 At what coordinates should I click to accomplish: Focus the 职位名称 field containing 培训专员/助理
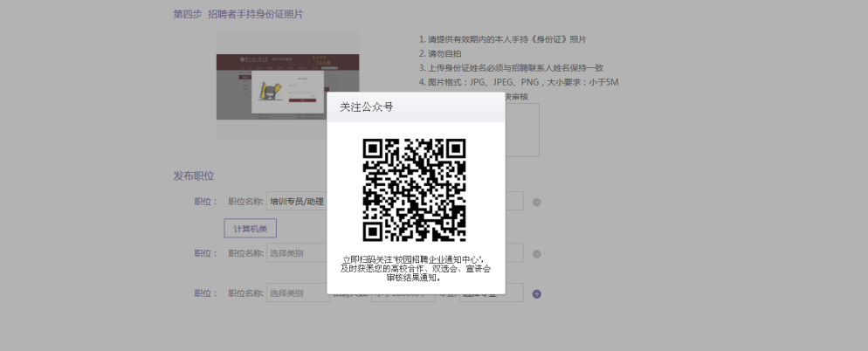tap(297, 201)
